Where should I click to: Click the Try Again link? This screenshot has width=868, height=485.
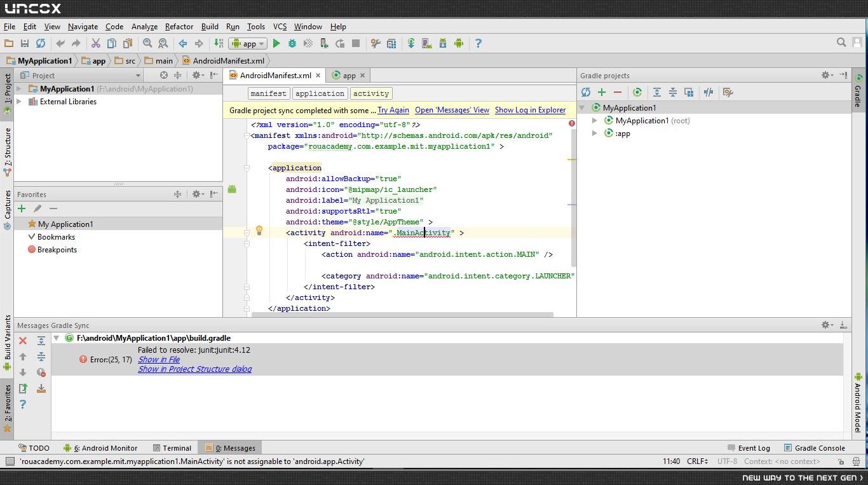[393, 110]
